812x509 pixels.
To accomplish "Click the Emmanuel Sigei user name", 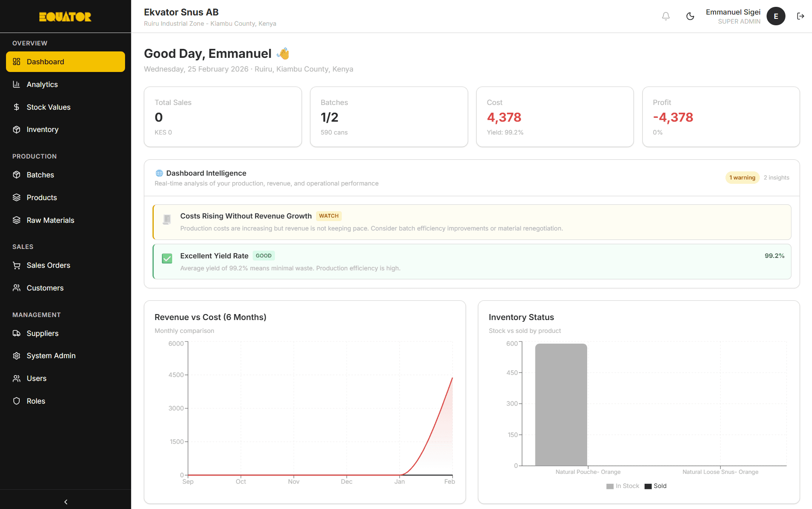I will click(733, 12).
